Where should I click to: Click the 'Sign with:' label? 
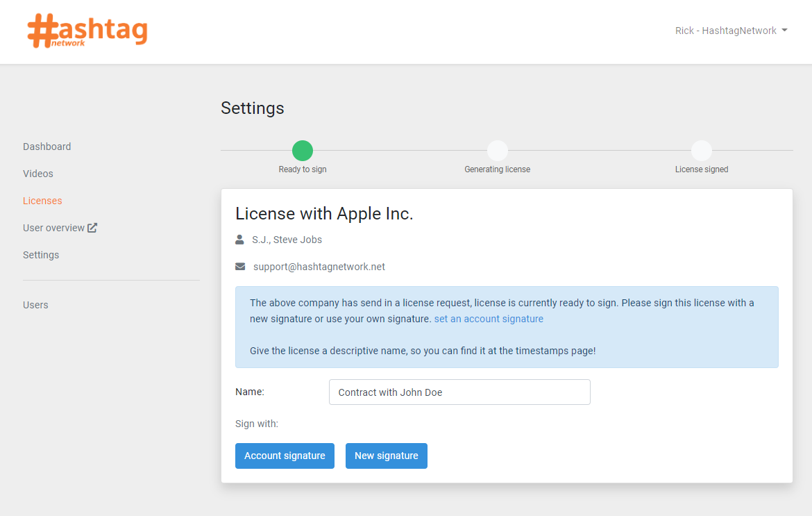256,424
